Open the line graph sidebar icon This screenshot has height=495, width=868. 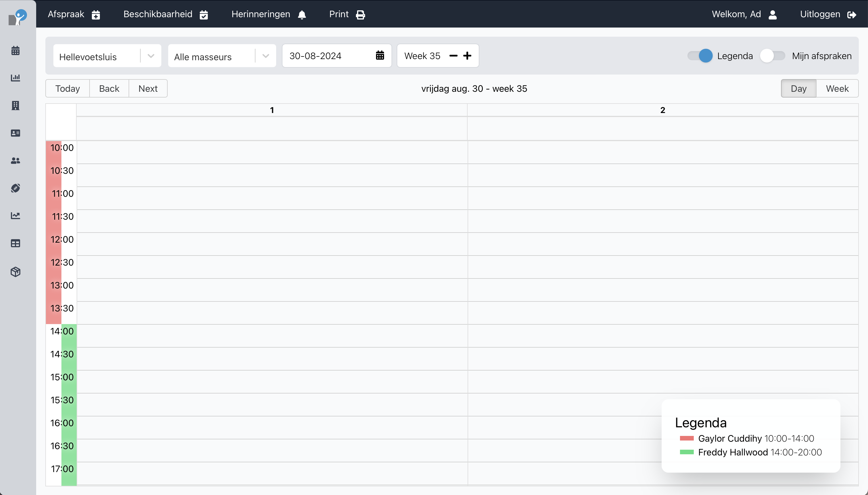[15, 216]
